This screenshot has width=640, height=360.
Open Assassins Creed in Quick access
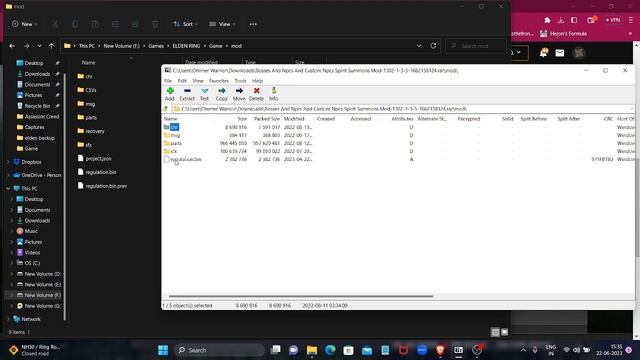42,116
